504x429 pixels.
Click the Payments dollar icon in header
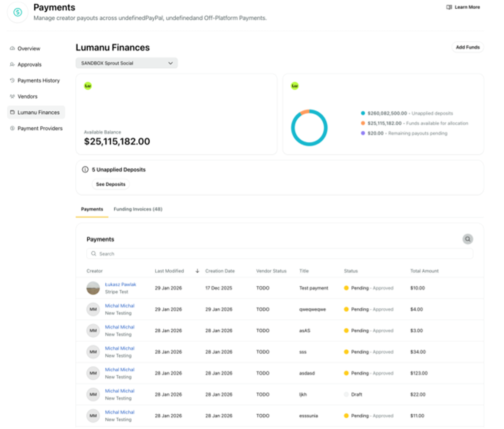pyautogui.click(x=18, y=12)
